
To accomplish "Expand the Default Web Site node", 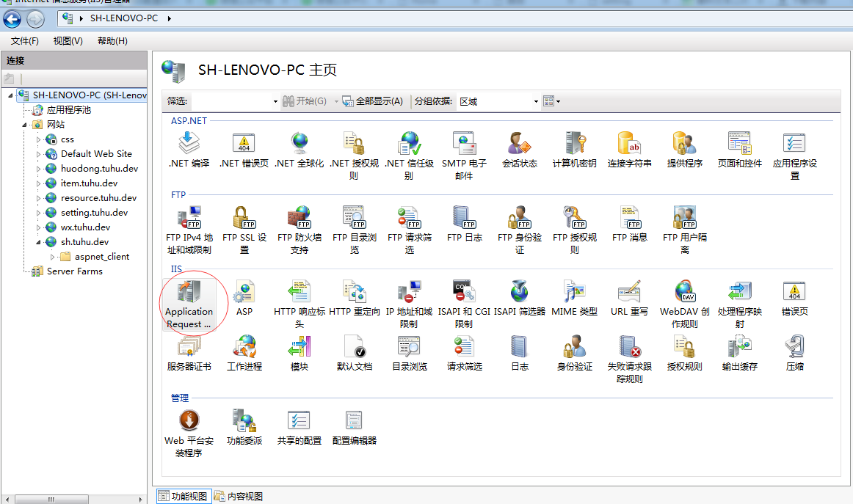I will (x=39, y=154).
